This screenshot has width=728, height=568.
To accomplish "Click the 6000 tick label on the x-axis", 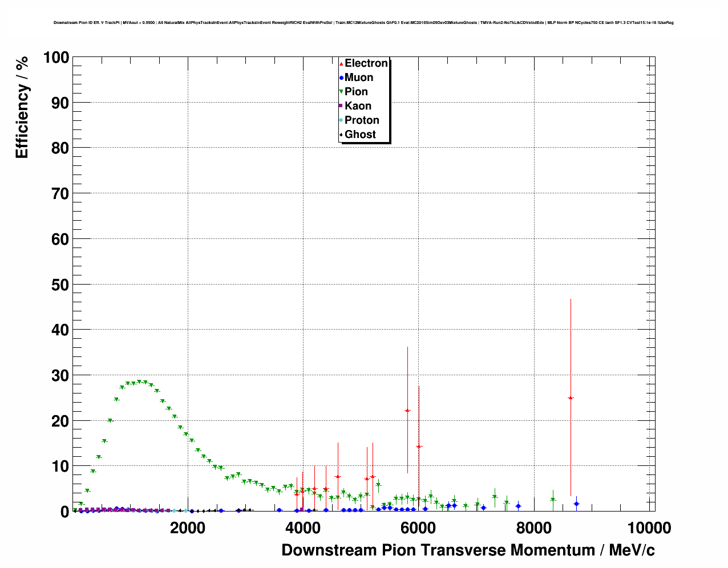I will pos(418,528).
